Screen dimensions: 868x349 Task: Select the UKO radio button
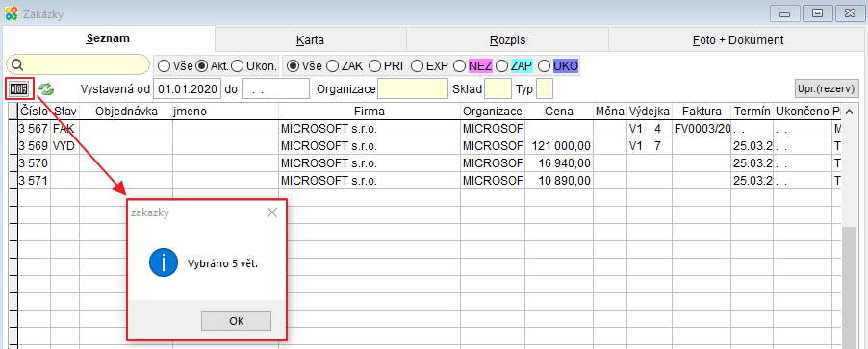(x=544, y=66)
